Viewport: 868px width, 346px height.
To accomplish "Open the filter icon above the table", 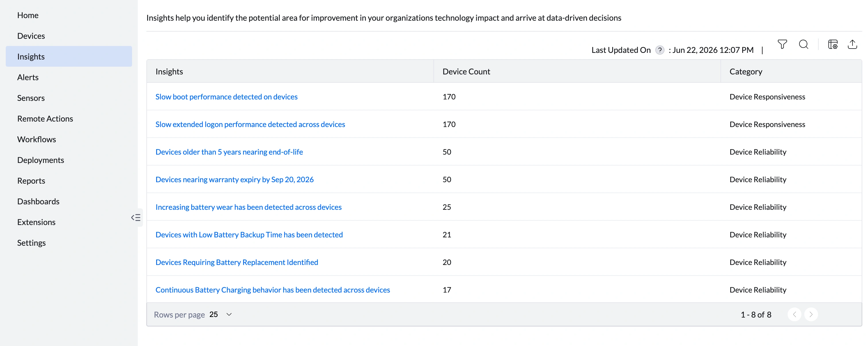I will tap(782, 45).
